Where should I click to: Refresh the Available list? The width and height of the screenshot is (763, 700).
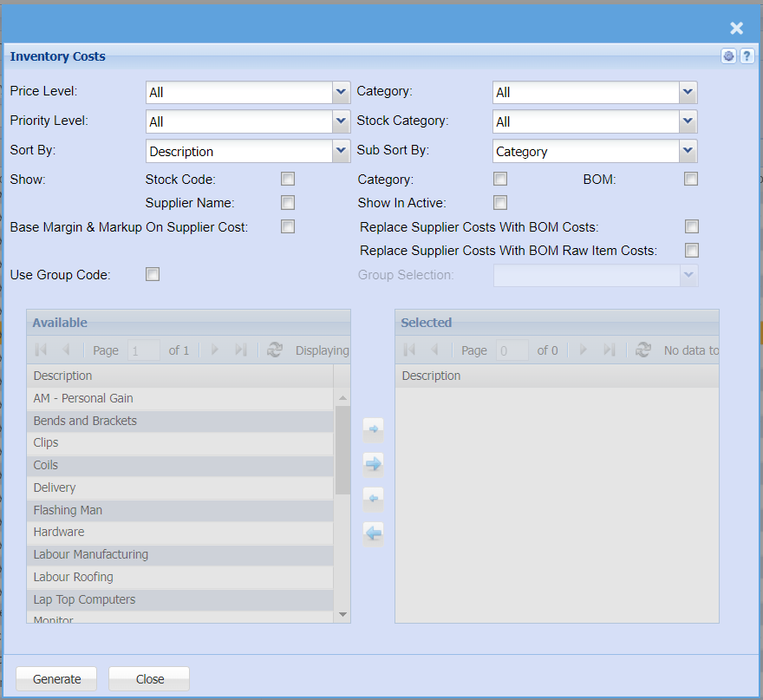(x=275, y=350)
